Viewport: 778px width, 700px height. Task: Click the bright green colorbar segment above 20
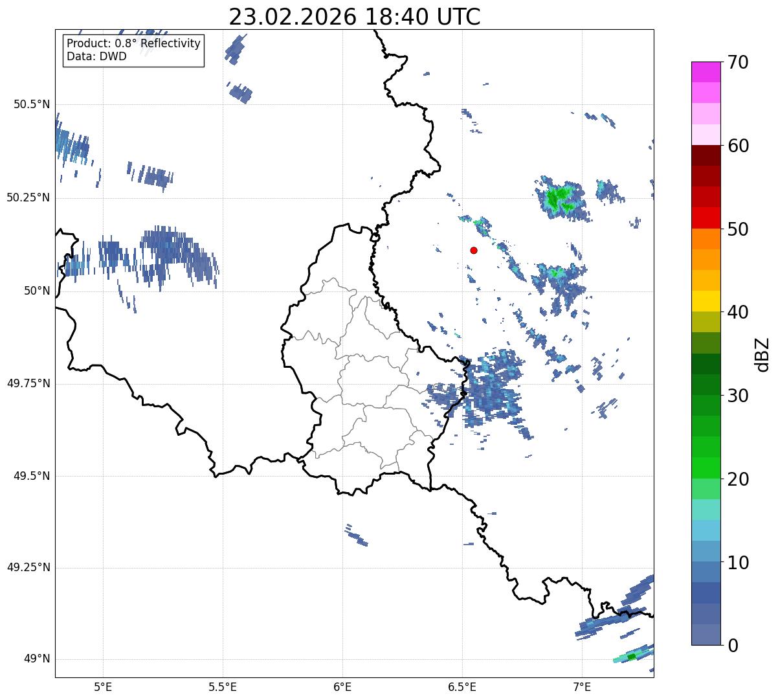(x=706, y=468)
